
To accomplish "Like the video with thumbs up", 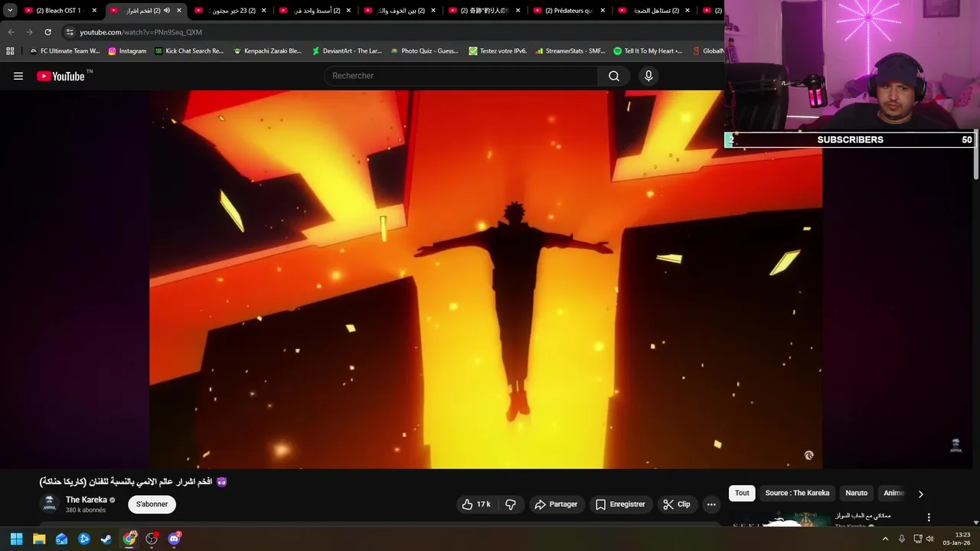I will [476, 504].
